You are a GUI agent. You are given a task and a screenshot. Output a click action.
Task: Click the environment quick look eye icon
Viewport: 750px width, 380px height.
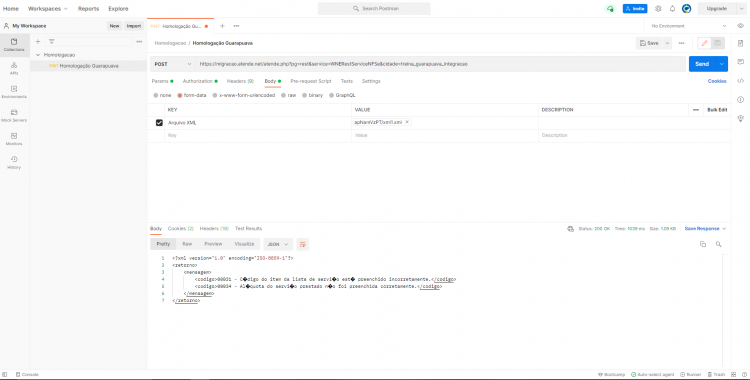point(740,26)
